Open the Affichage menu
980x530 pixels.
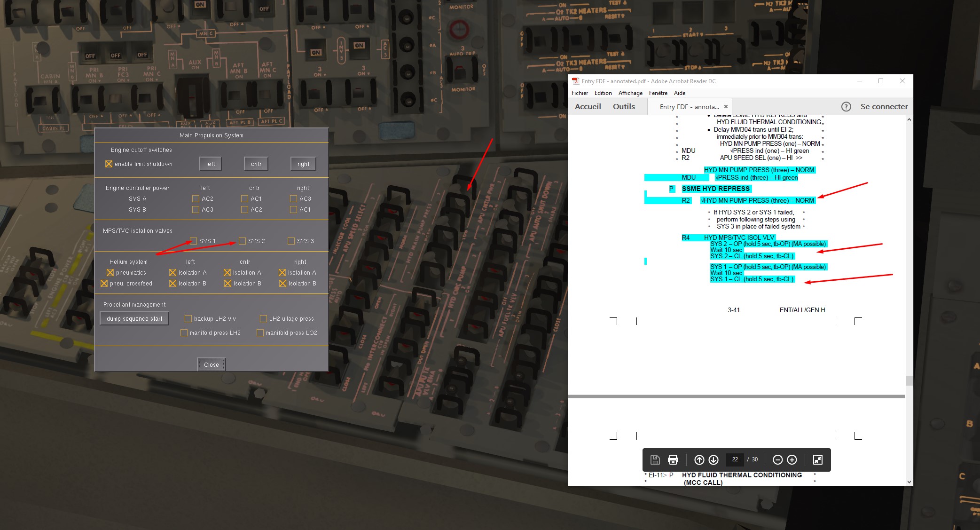630,93
